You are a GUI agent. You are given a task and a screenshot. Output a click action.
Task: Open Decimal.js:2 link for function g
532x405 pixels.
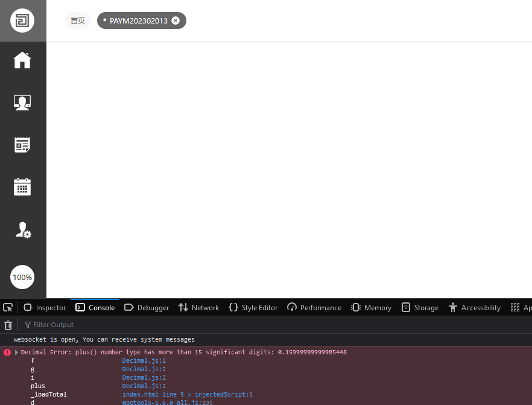pyautogui.click(x=144, y=369)
